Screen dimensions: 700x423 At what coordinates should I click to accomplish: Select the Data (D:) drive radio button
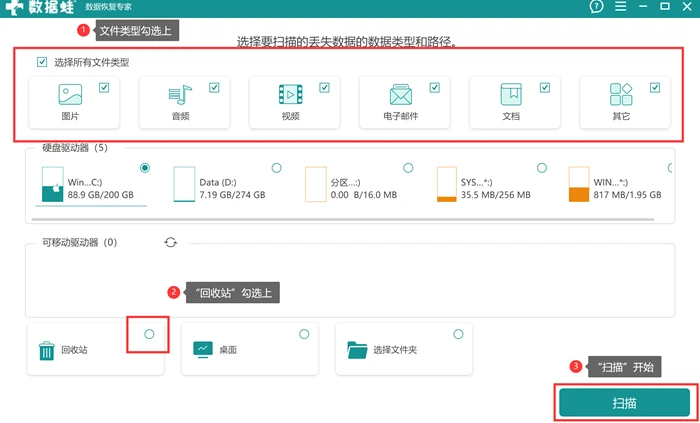277,168
